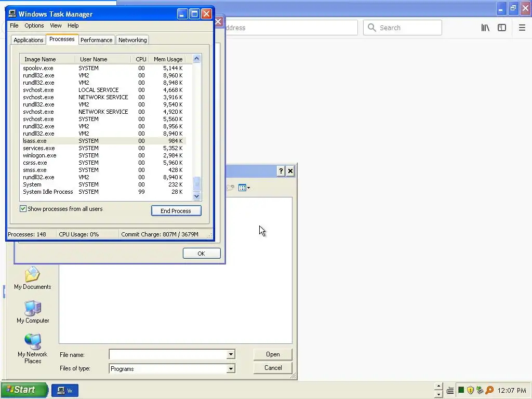This screenshot has width=532, height=399.
Task: Select the System Idle Process row
Action: [x=103, y=192]
